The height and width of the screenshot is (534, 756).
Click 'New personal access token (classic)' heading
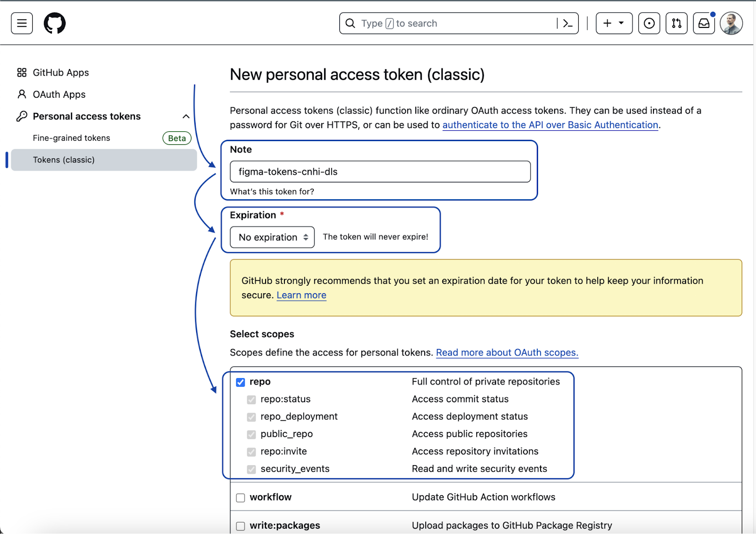357,75
